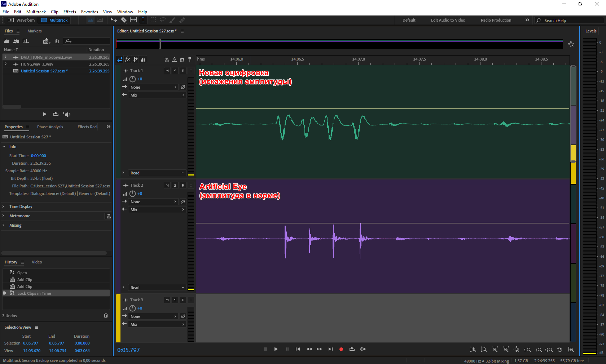This screenshot has height=364, width=606.
Task: Open the Effects menu
Action: 70,12
